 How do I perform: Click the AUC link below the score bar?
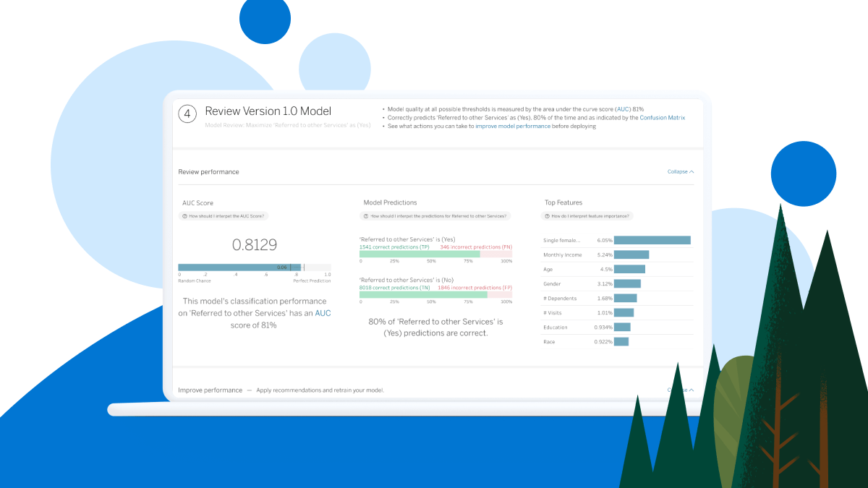[323, 313]
